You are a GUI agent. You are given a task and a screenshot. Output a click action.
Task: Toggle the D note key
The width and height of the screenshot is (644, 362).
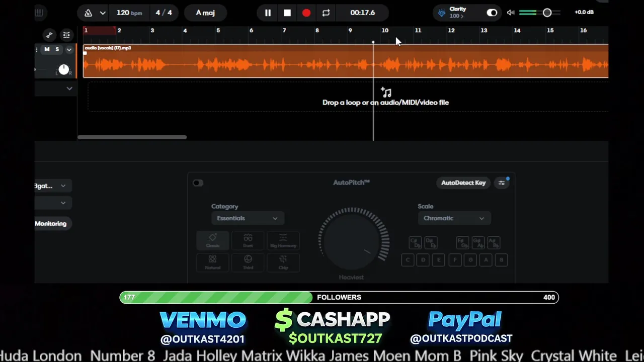click(423, 260)
